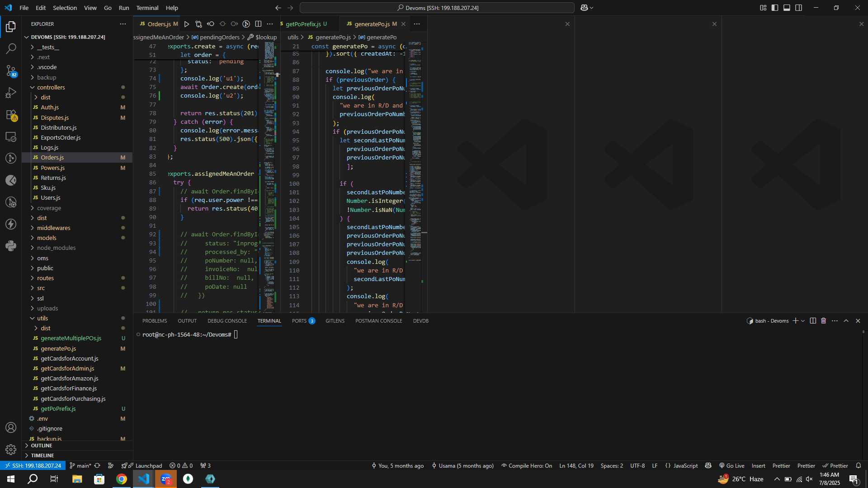
Task: Open more actions for generatePo.js group
Action: pyautogui.click(x=417, y=24)
